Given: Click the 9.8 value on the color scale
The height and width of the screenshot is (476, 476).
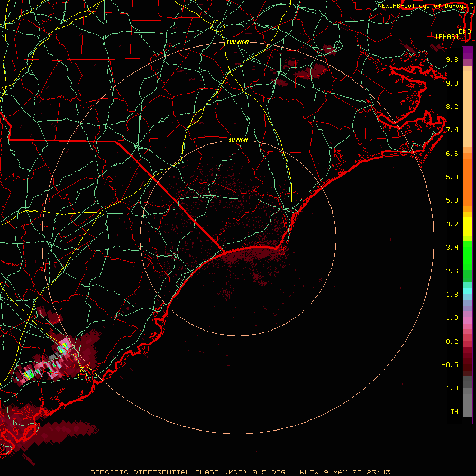Looking at the screenshot, I should pos(452,59).
